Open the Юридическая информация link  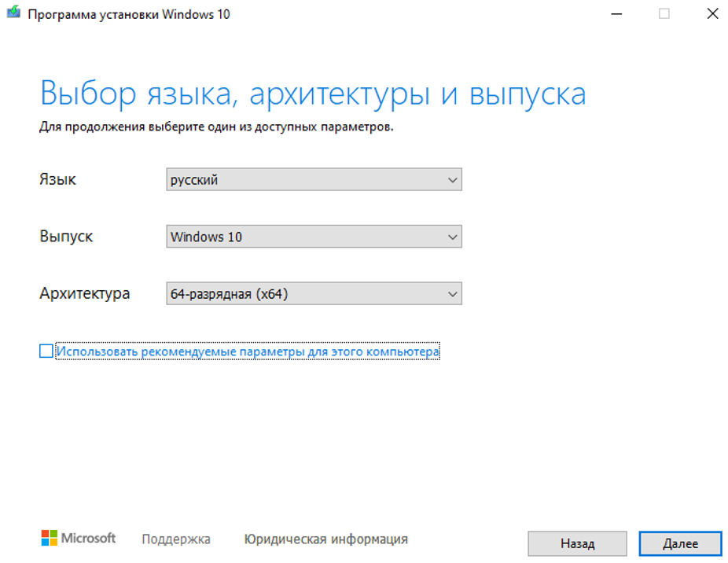(326, 539)
